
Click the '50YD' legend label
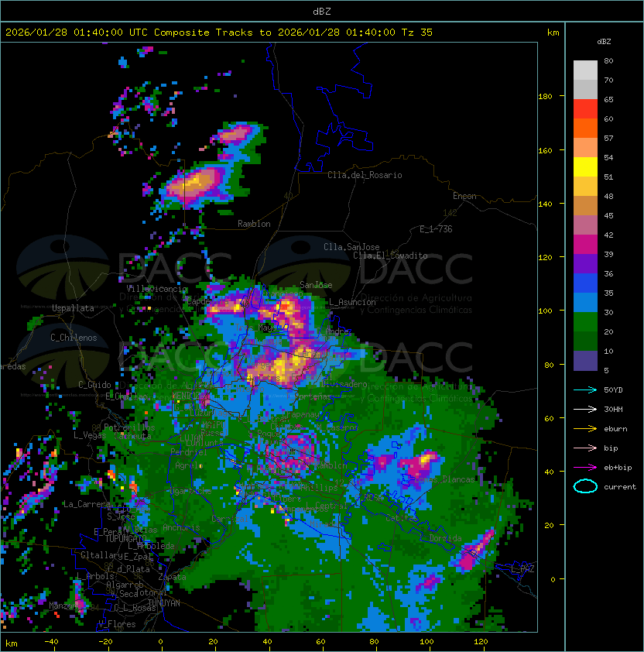[x=613, y=389]
